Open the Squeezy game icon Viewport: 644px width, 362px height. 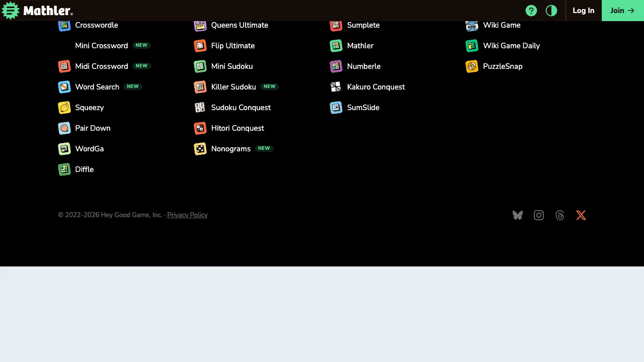pos(64,108)
